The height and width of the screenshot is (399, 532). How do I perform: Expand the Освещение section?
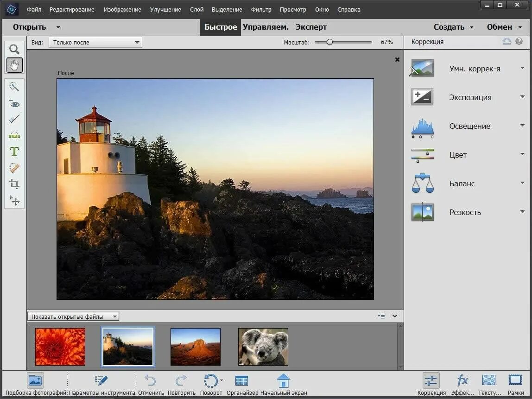[522, 126]
